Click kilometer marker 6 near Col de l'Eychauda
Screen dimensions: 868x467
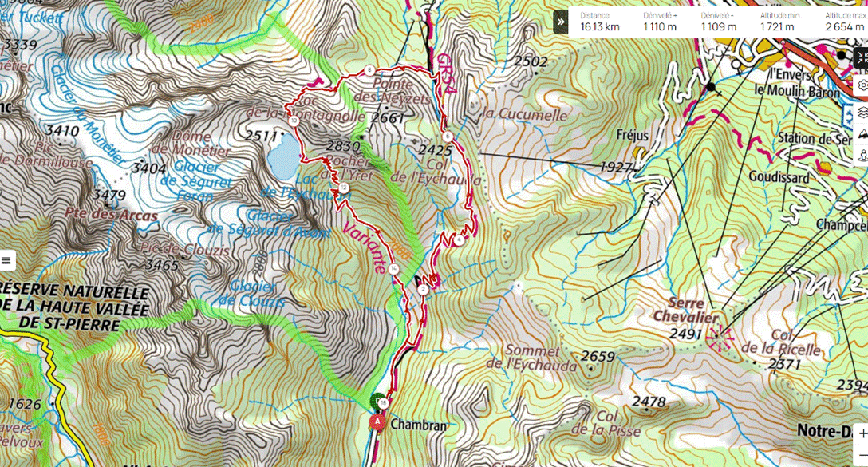pos(448,137)
